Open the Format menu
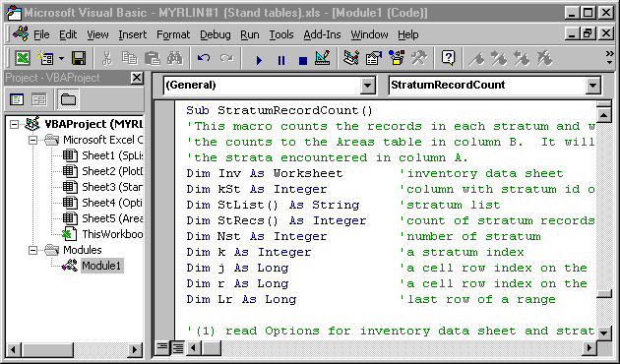The image size is (620, 364). [173, 34]
